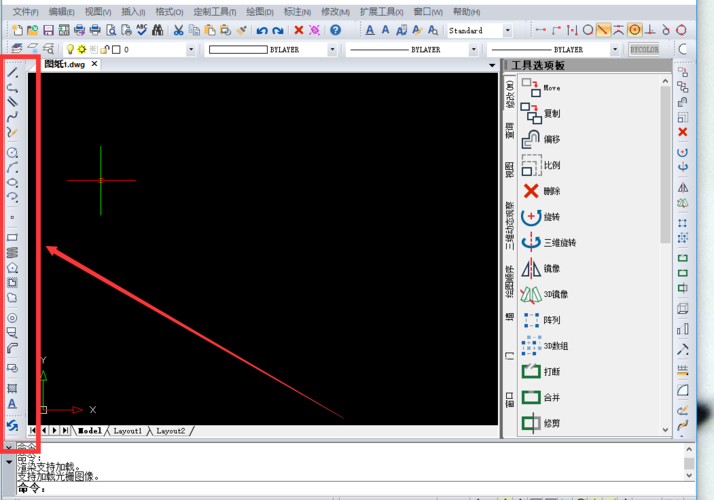Viewport: 714px width, 500px height.
Task: Switch to the Layout2 tab
Action: pyautogui.click(x=171, y=431)
